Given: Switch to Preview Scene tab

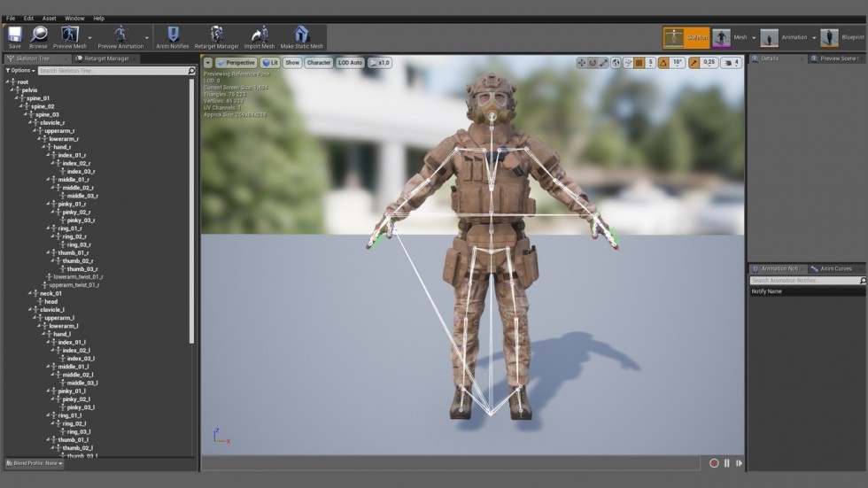Looking at the screenshot, I should click(x=838, y=58).
